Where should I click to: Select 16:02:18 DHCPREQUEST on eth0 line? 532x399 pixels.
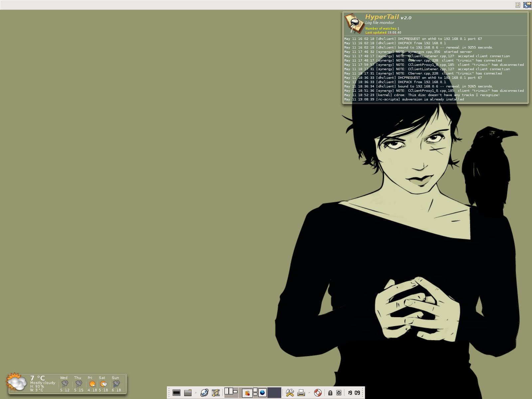click(413, 39)
